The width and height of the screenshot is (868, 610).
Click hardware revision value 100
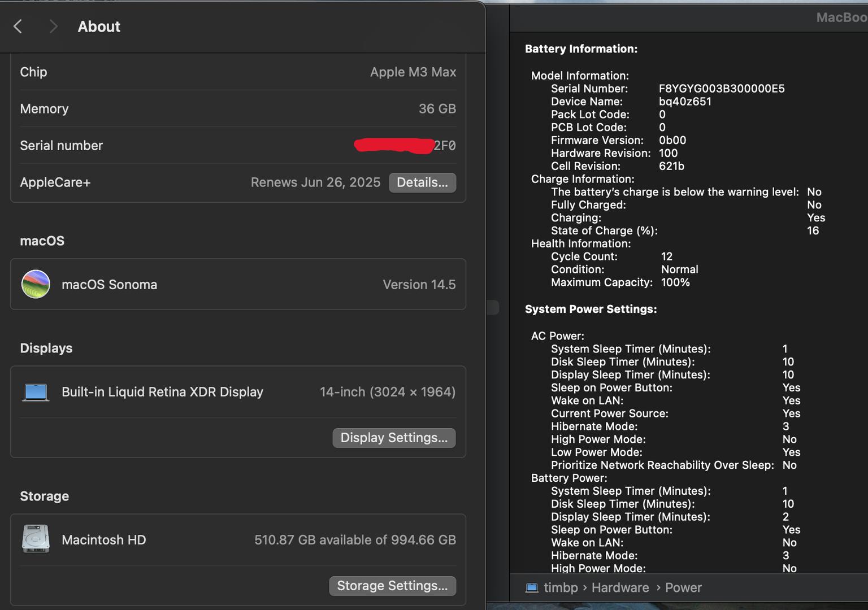pyautogui.click(x=668, y=153)
